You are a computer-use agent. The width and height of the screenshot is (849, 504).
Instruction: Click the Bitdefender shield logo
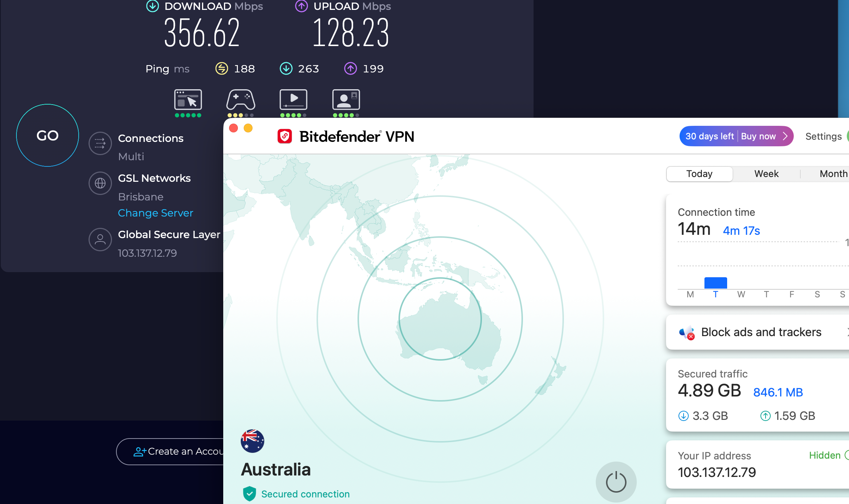285,136
